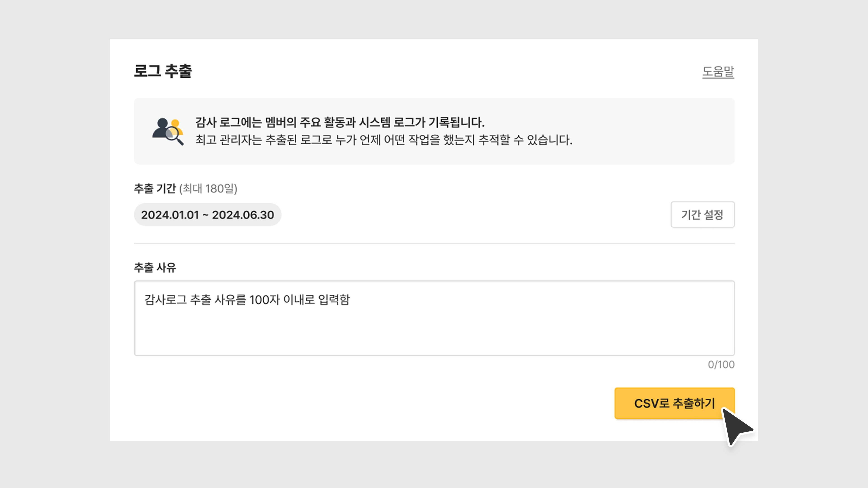Focus the 추출 사유 text area
Screen dimensions: 868x488
(434, 327)
